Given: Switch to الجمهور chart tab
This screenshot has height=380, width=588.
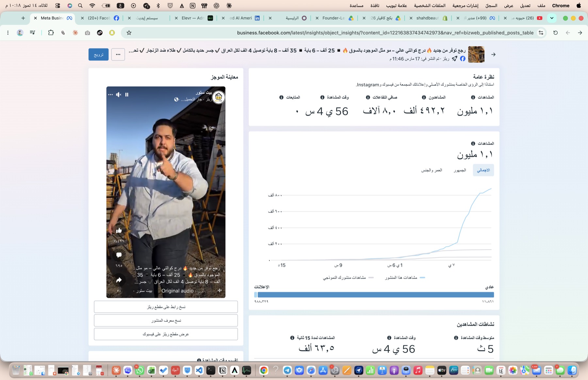Looking at the screenshot, I should point(460,170).
